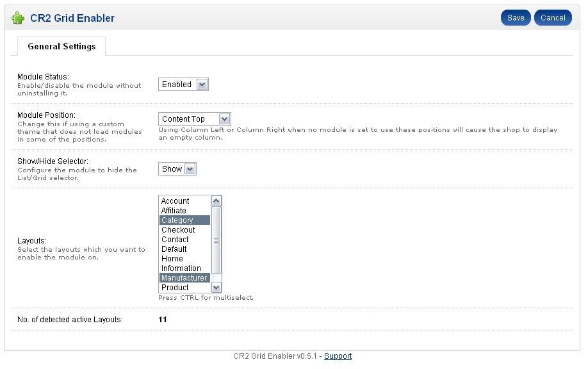Open the Module Status dropdown
This screenshot has width=588, height=369.
pyautogui.click(x=183, y=85)
